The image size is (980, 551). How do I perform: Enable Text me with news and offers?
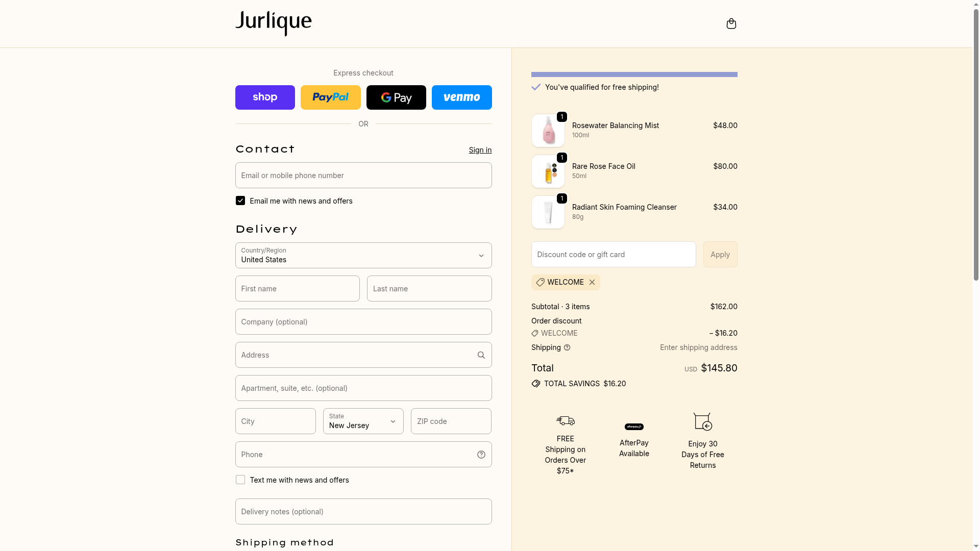[x=240, y=480]
